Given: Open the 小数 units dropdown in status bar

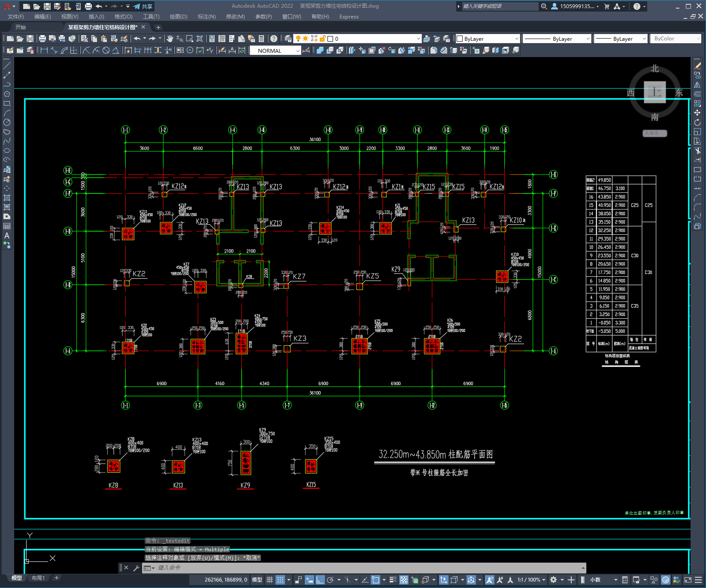Looking at the screenshot, I should click(603, 580).
